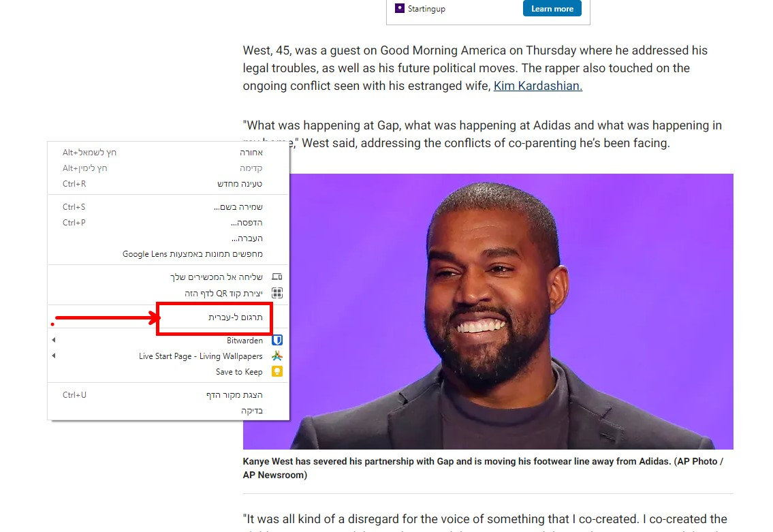Choose העברה (Cast) menu entry
Image resolution: width=773 pixels, height=532 pixels.
[168, 238]
